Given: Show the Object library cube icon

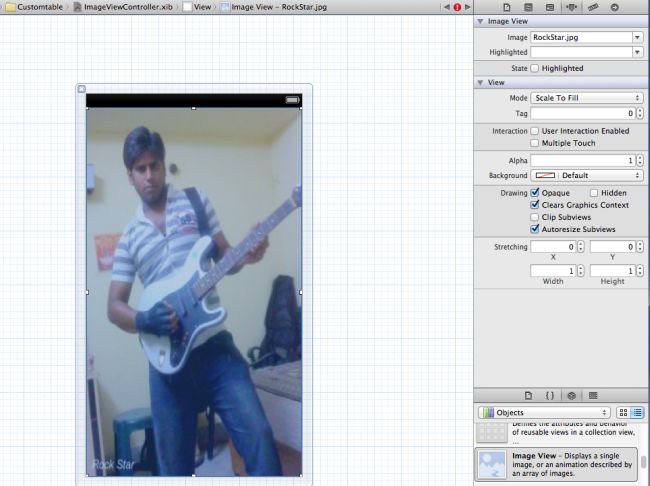Looking at the screenshot, I should click(571, 396).
